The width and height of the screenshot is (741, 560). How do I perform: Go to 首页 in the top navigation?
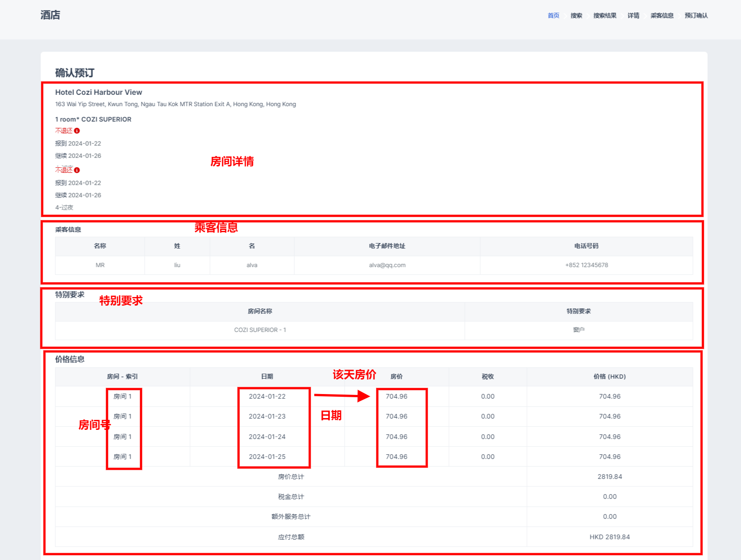[x=553, y=15]
